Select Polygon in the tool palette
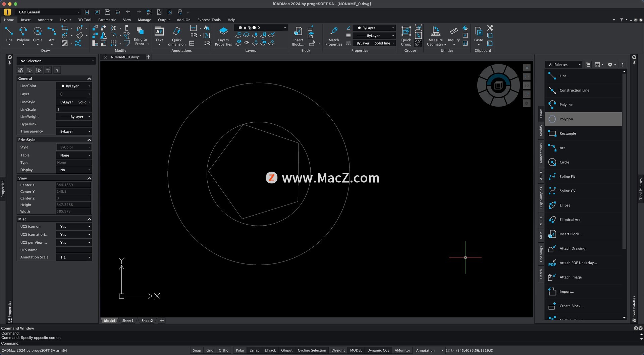This screenshot has height=355, width=644. point(583,119)
